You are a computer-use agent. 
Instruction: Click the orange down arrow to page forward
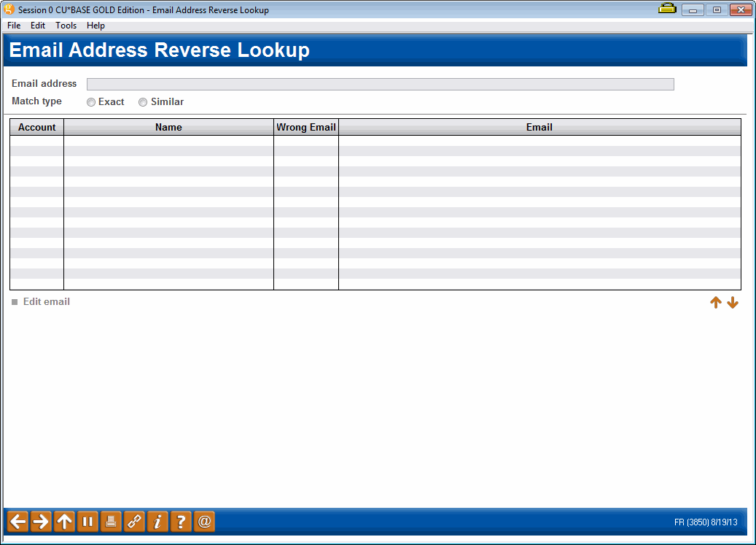point(733,302)
